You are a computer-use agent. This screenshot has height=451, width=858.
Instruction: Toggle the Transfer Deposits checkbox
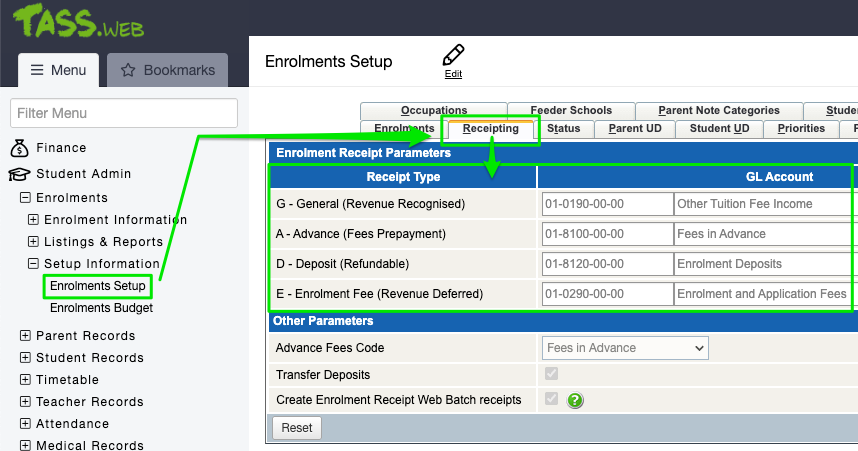click(552, 374)
